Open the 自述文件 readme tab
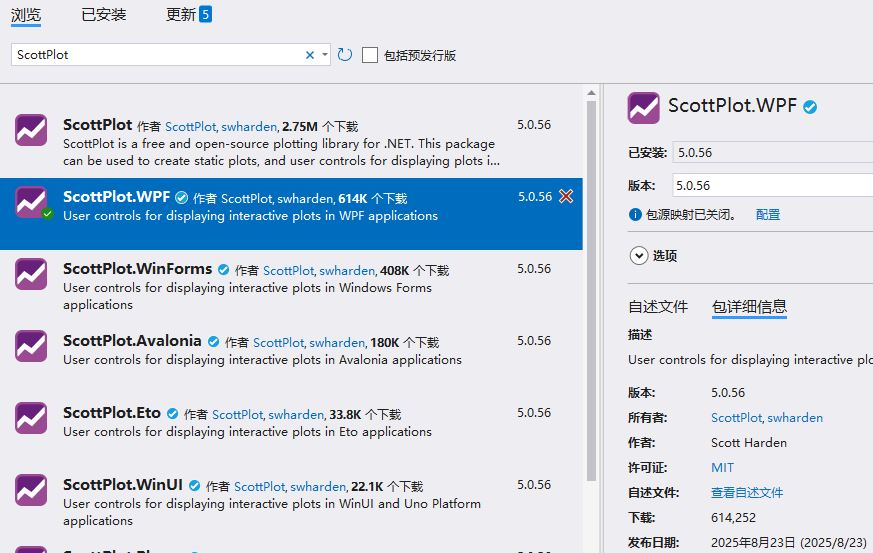This screenshot has width=873, height=553. point(658,307)
